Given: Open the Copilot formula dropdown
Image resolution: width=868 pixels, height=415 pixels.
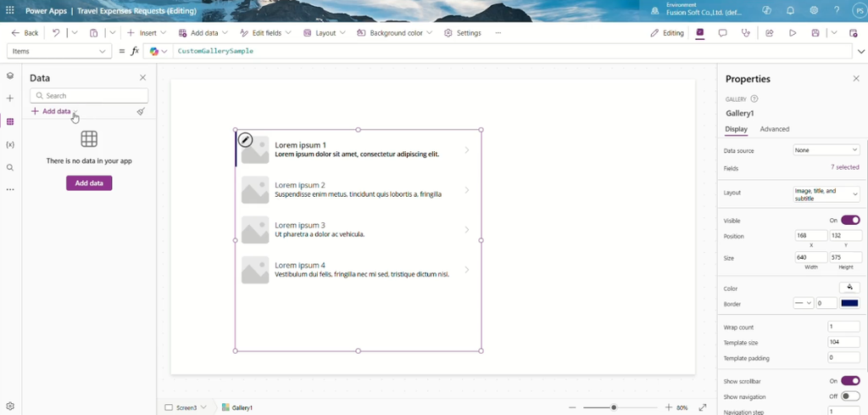Looking at the screenshot, I should coord(159,51).
